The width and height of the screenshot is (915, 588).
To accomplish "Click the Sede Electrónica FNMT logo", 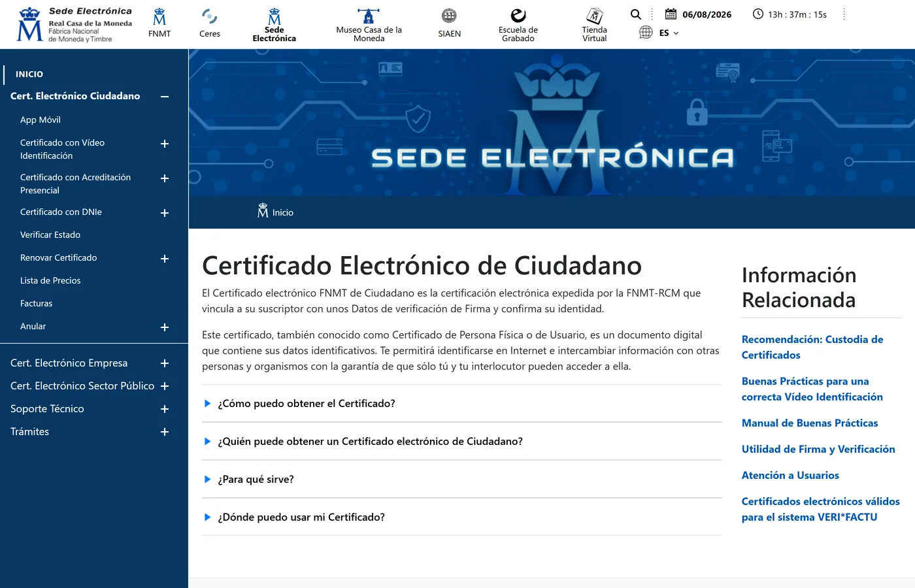I will pyautogui.click(x=75, y=25).
